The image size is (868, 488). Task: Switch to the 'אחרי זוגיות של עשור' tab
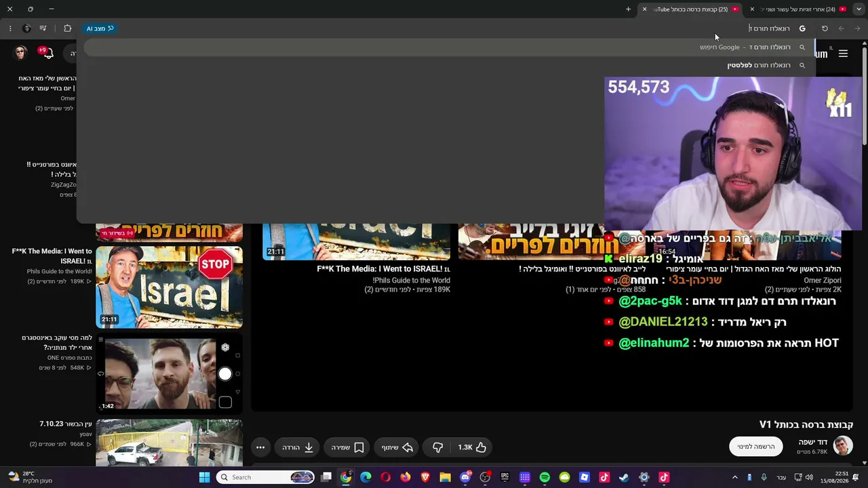pyautogui.click(x=800, y=9)
